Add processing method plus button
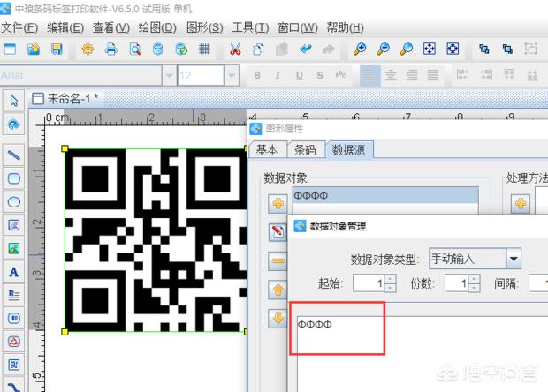 coord(521,204)
